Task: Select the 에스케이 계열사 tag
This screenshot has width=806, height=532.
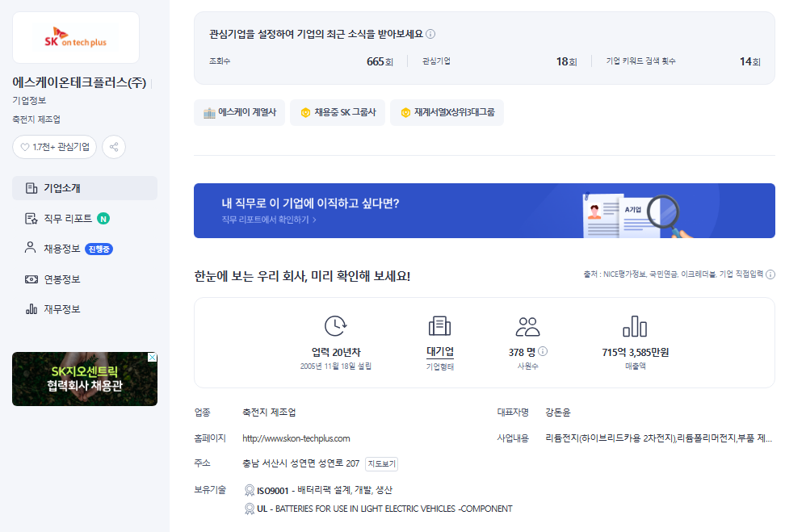Action: 240,112
